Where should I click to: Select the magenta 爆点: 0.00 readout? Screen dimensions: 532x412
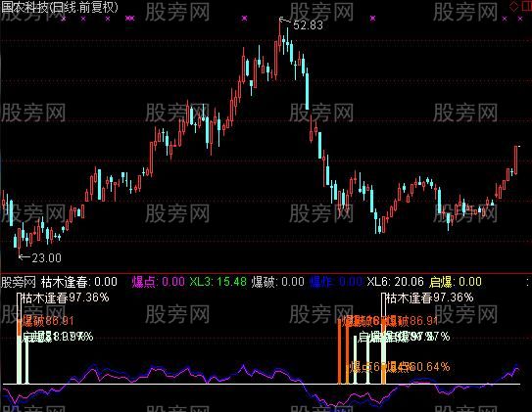coord(159,282)
